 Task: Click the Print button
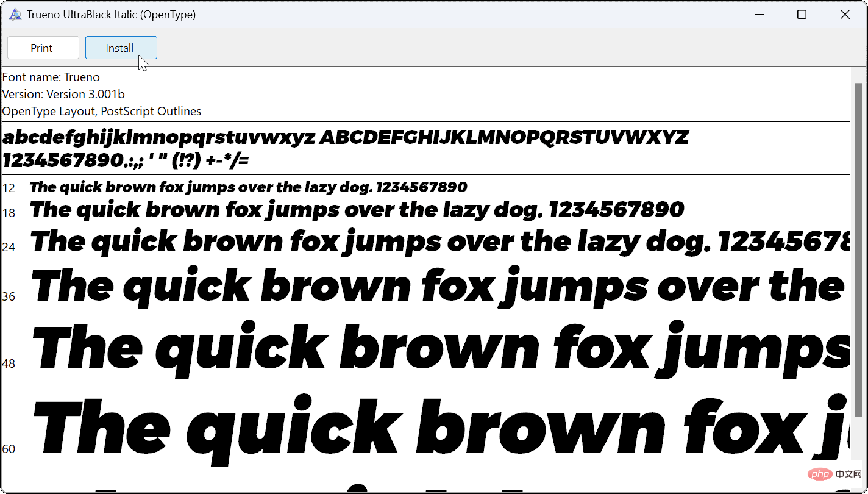43,48
